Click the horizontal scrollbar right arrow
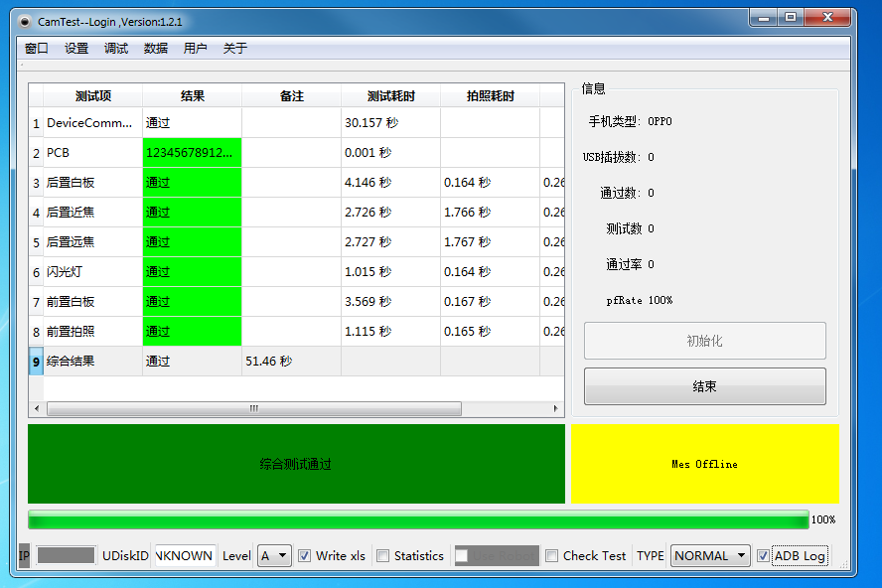 556,408
